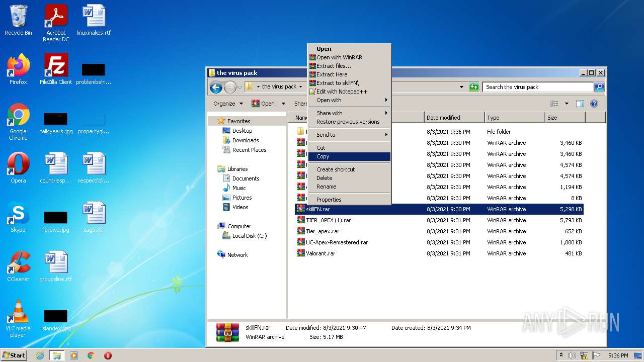This screenshot has height=362, width=644.
Task: Click Opera icon in taskbar
Action: [108, 355]
